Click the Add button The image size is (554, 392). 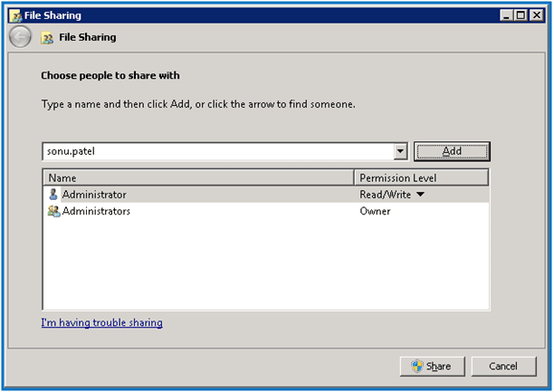[452, 151]
